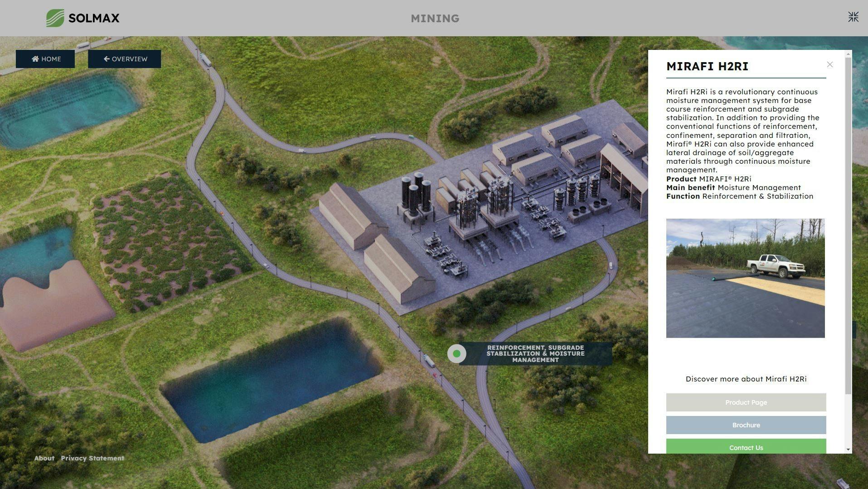The width and height of the screenshot is (868, 489).
Task: Open the Privacy Statement link
Action: tap(92, 458)
